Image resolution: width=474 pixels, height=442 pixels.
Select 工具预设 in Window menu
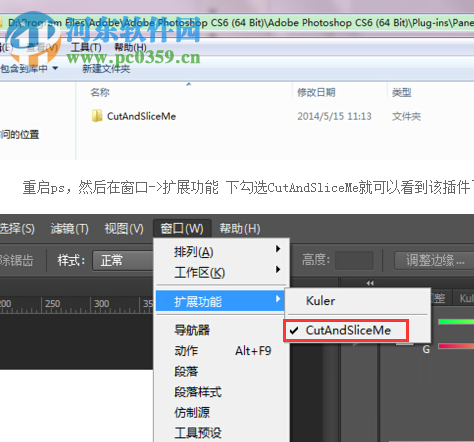point(221,433)
